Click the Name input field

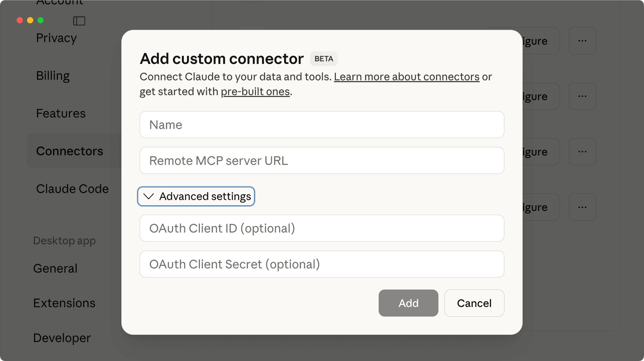pos(322,125)
